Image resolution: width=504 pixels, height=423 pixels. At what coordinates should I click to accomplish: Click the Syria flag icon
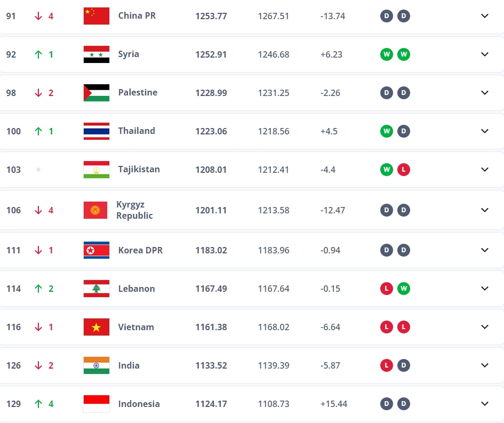pos(97,54)
